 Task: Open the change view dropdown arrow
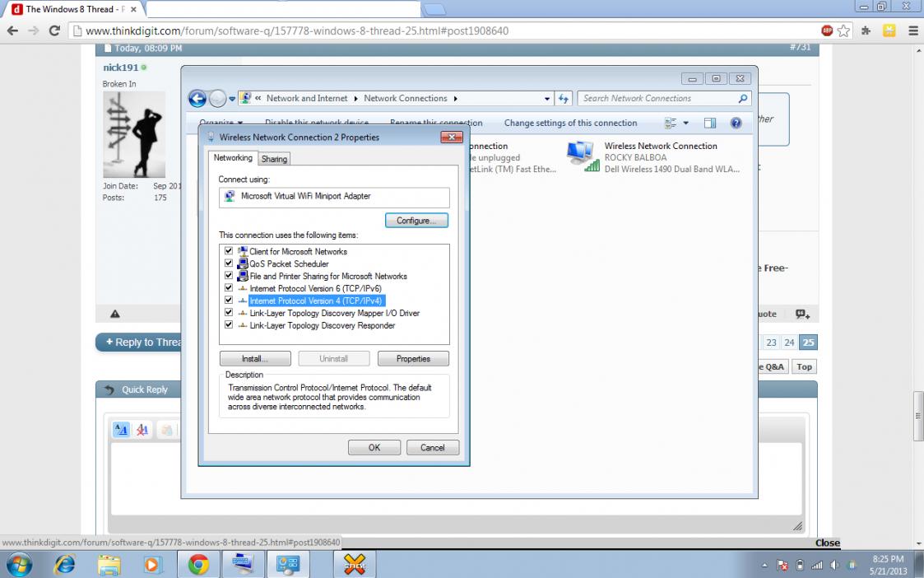[685, 124]
